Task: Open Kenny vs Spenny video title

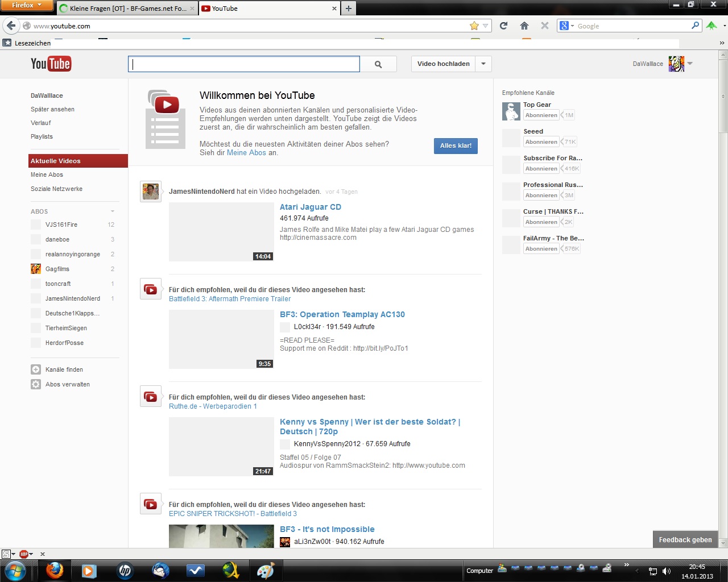Action: (x=370, y=426)
